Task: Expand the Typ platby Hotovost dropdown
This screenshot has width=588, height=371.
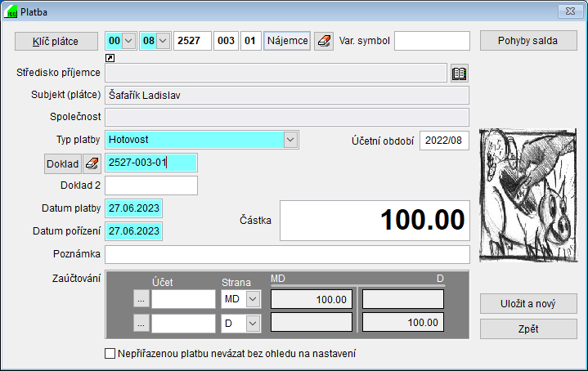Action: (x=290, y=140)
